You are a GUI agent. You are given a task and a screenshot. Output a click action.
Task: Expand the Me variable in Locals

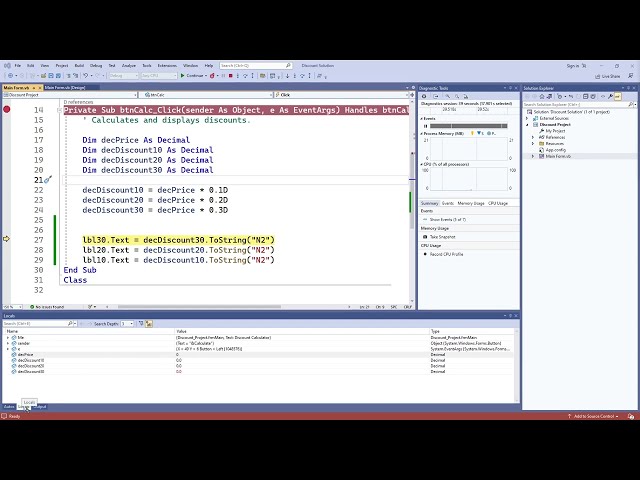tap(8, 338)
